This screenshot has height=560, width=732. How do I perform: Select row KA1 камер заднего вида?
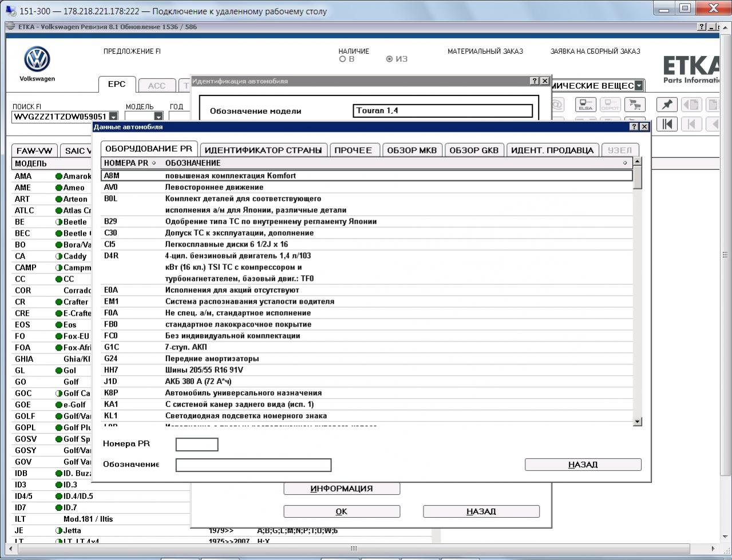pos(367,404)
